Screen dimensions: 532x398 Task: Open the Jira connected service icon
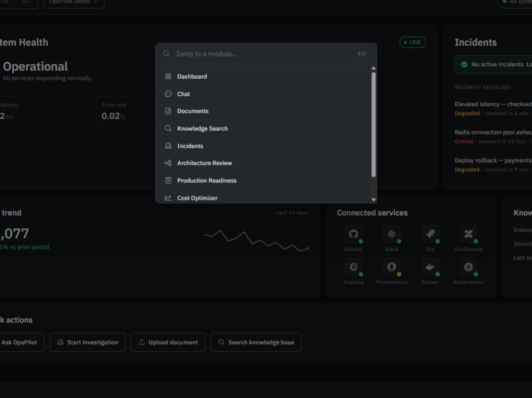[430, 234]
